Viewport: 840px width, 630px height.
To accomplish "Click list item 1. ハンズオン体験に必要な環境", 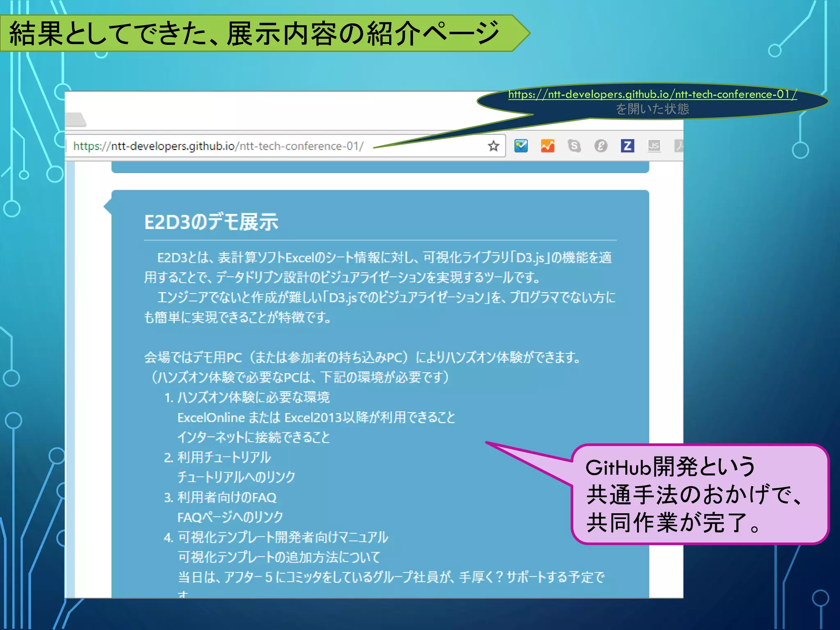I will [247, 397].
